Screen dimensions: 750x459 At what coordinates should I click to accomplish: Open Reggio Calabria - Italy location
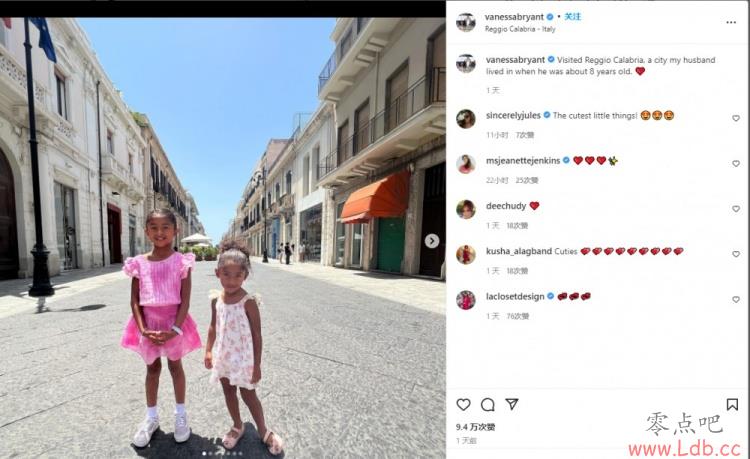(x=520, y=29)
